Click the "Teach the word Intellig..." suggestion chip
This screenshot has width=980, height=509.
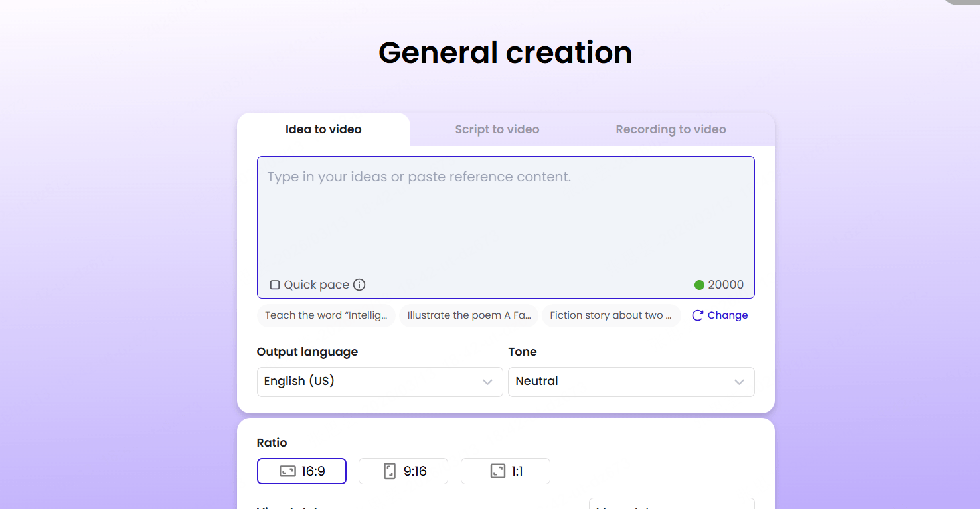coord(326,315)
